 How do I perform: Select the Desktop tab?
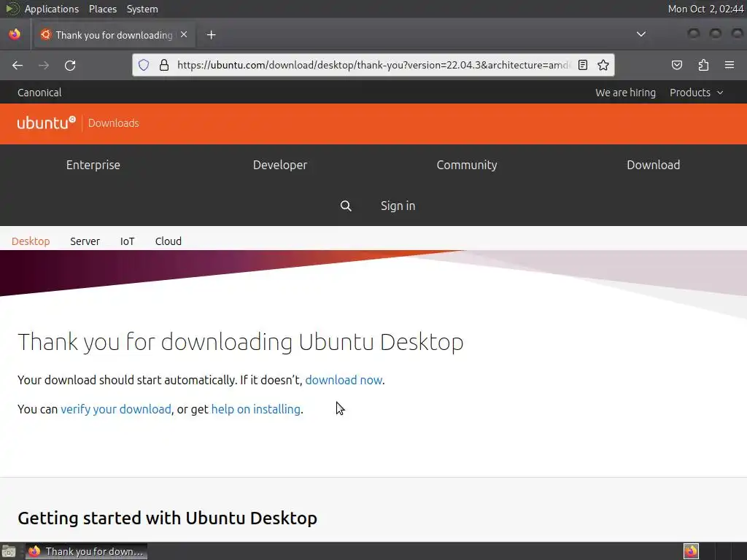click(31, 241)
